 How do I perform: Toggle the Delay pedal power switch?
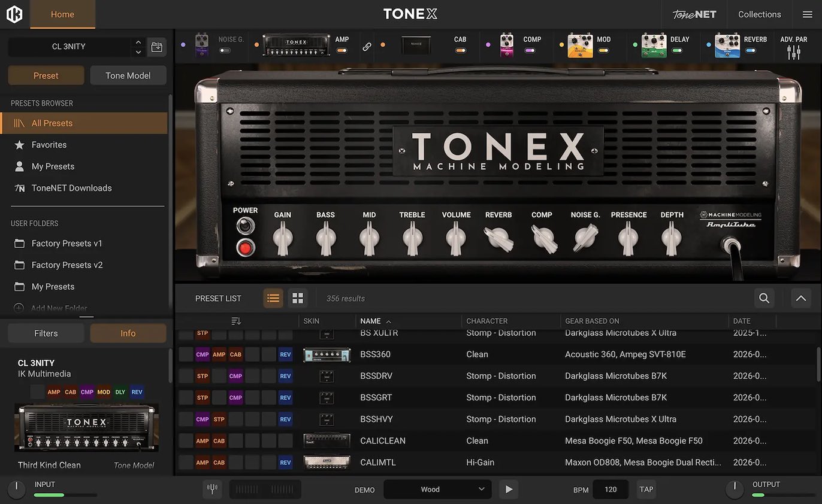pos(677,51)
